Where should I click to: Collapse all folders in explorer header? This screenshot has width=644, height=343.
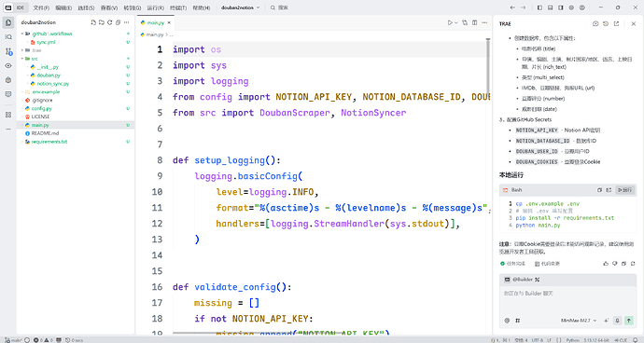118,22
